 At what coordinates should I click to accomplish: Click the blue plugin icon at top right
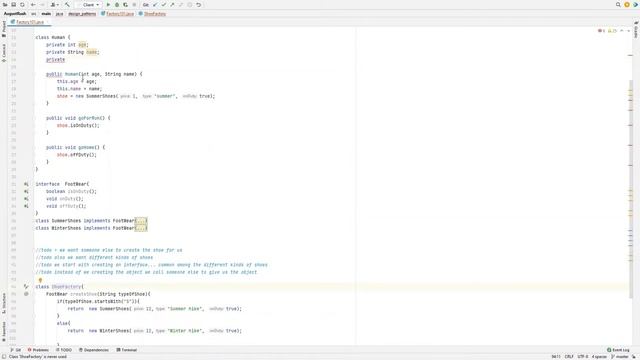point(636,4)
